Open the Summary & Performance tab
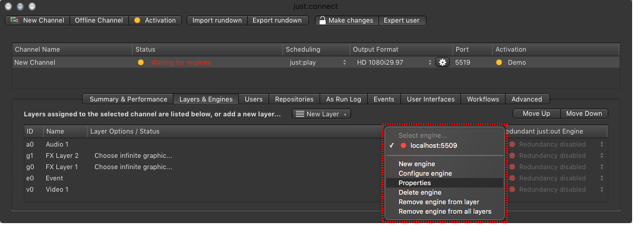 pyautogui.click(x=128, y=99)
